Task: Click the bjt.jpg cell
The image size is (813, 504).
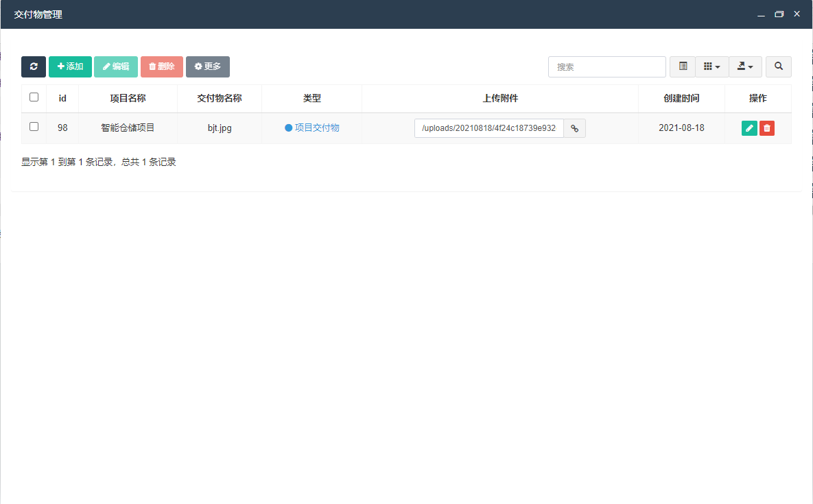Action: click(x=220, y=128)
